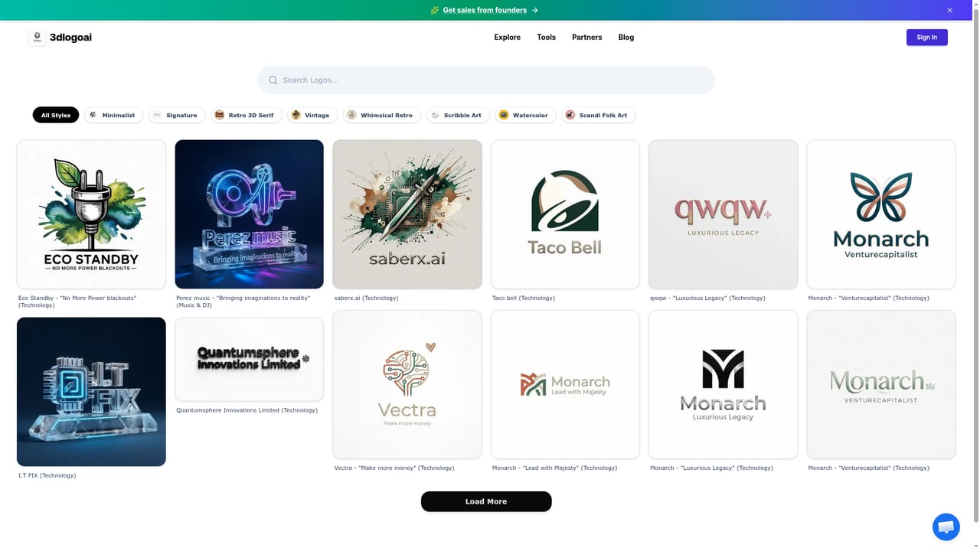Click the Vintage style icon
This screenshot has height=551, width=980.
click(296, 115)
